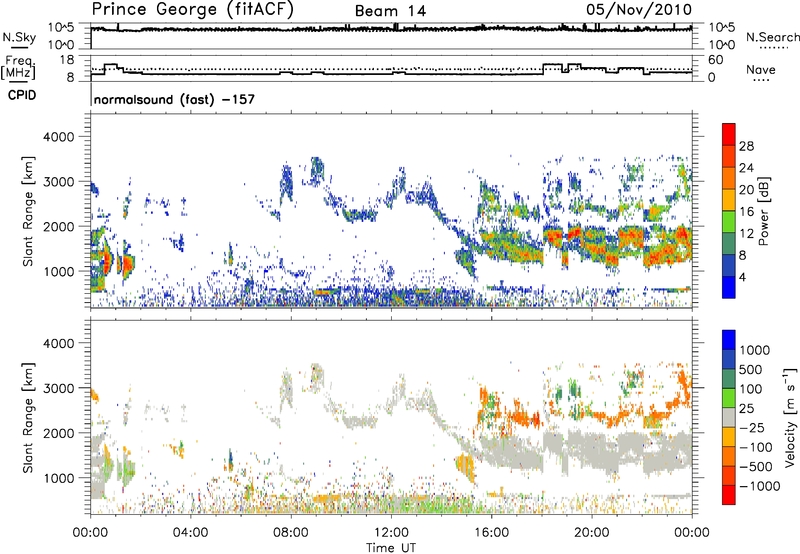Click the "CPID" row label
The image size is (800, 554).
coord(22,95)
